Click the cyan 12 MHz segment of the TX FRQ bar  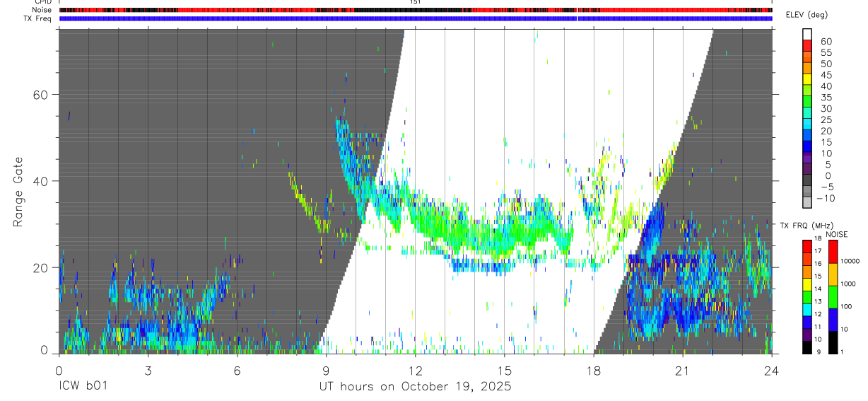807,310
